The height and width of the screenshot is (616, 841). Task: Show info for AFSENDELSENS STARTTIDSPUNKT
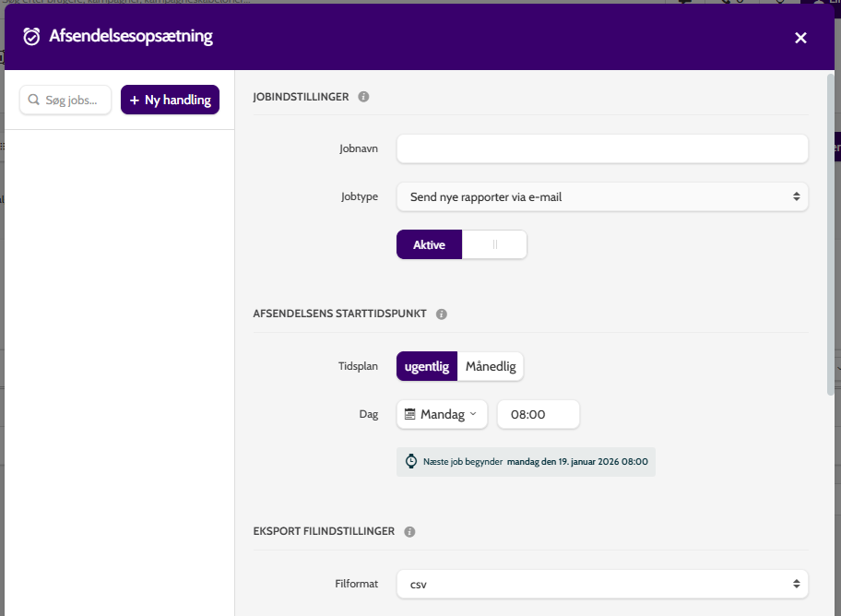pos(441,314)
